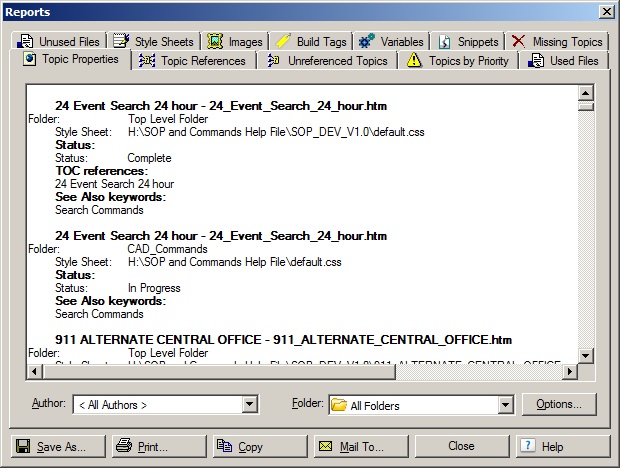
Task: Click the question mark icon on Help
Action: pos(527,445)
